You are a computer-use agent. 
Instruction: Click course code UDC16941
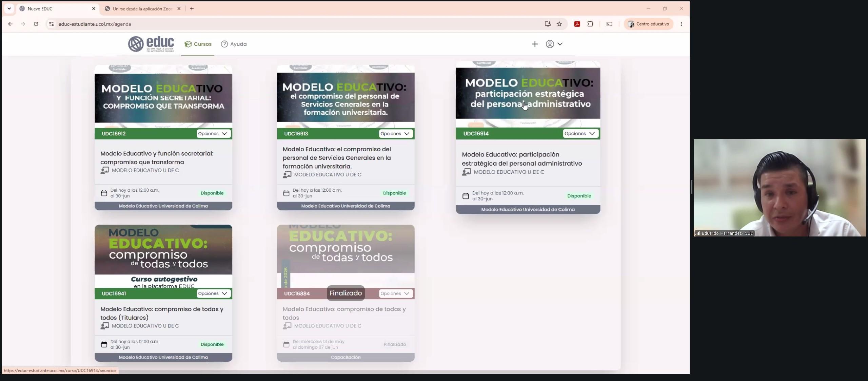(114, 293)
